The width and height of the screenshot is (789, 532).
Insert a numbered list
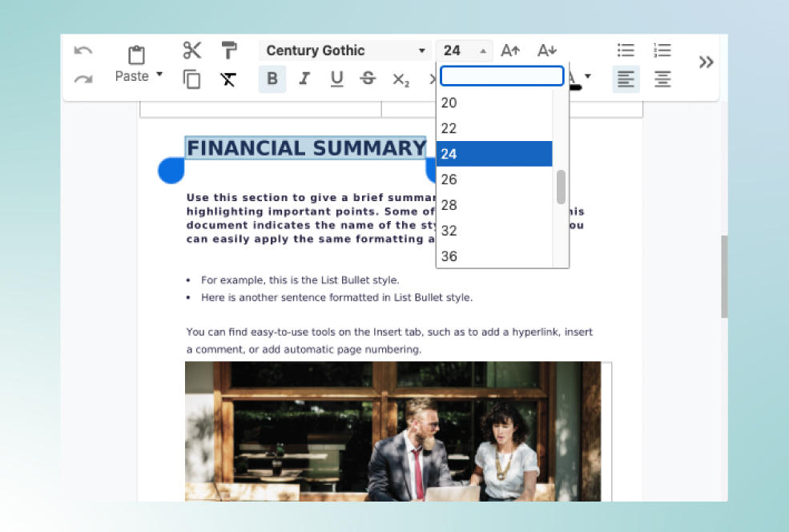[x=662, y=50]
